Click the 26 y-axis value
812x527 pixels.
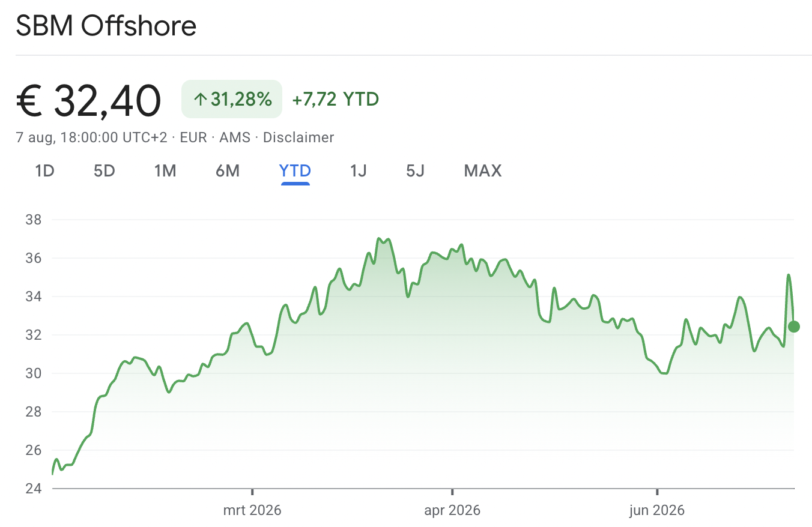(33, 450)
